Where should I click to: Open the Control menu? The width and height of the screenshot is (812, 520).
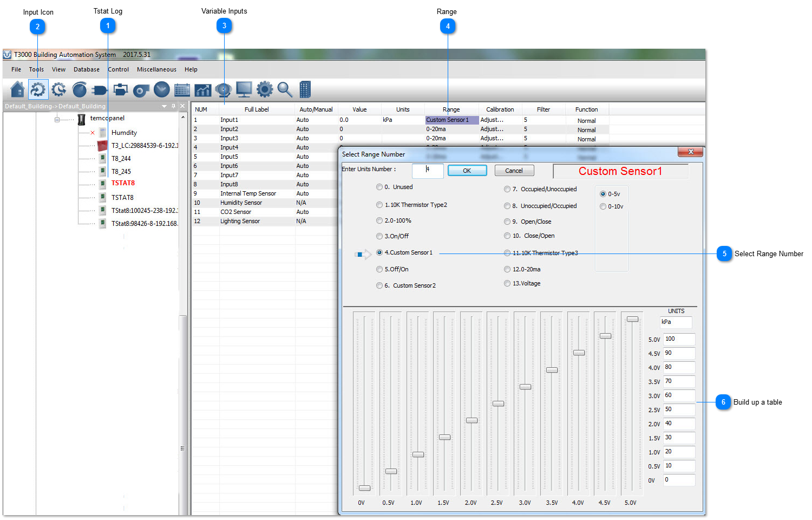(118, 69)
